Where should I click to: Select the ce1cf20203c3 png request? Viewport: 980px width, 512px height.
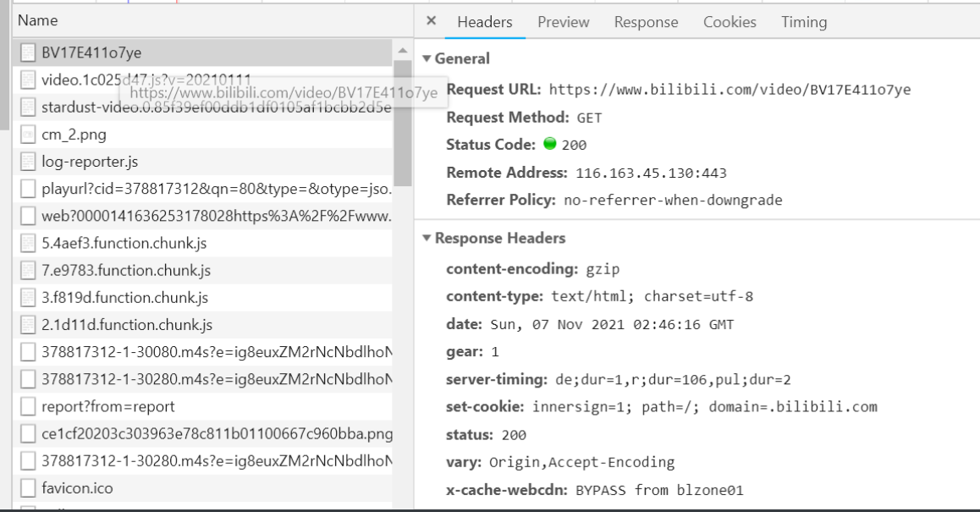tap(202, 433)
